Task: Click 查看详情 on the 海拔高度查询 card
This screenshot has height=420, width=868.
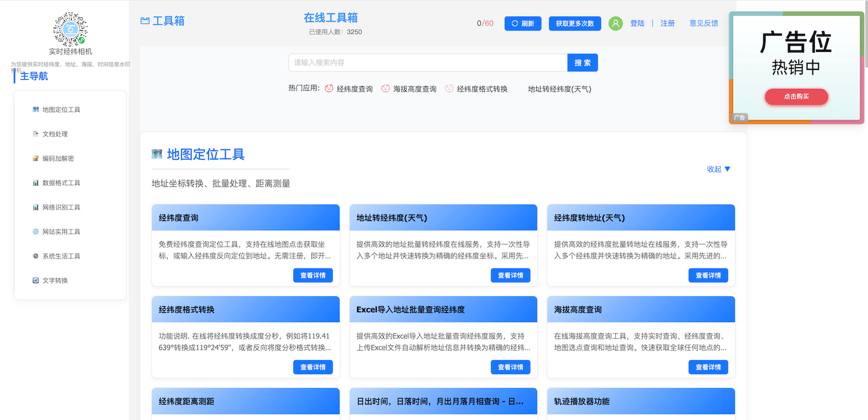Action: click(x=708, y=367)
